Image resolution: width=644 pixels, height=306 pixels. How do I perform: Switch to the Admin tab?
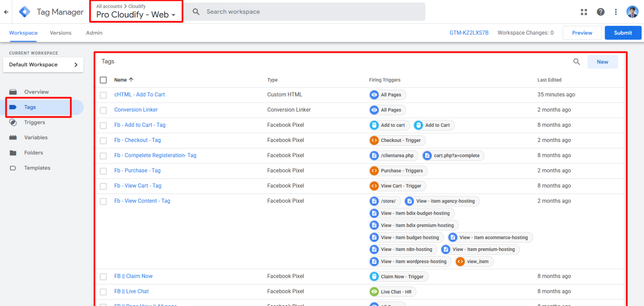click(94, 33)
